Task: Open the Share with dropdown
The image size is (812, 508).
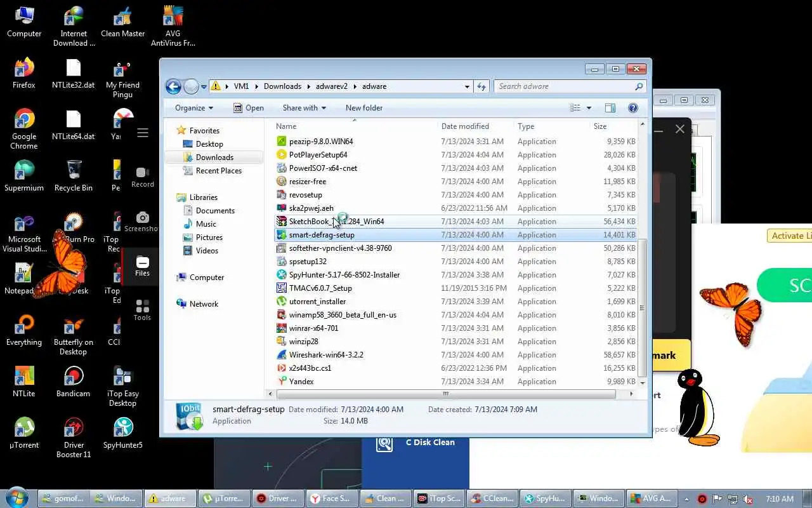Action: [x=304, y=108]
